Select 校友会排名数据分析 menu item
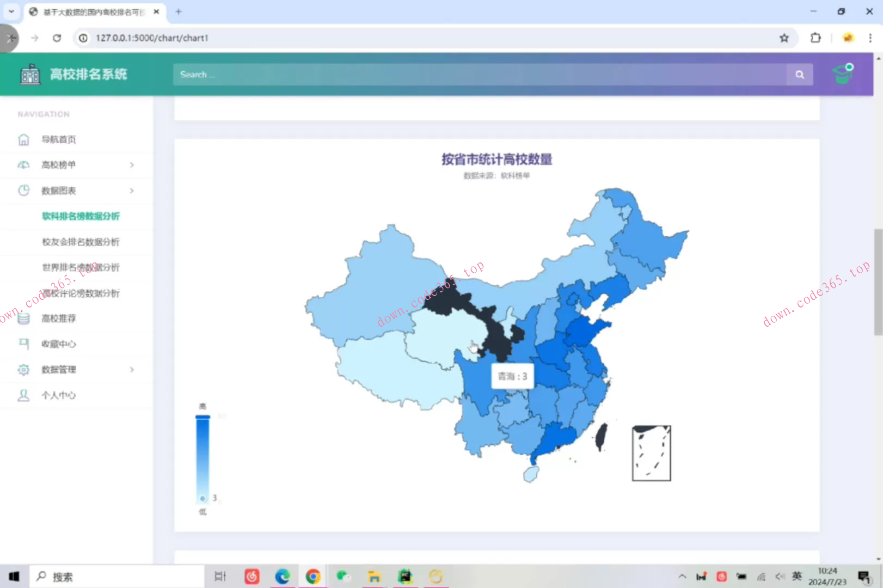This screenshot has width=883, height=588. pyautogui.click(x=81, y=242)
